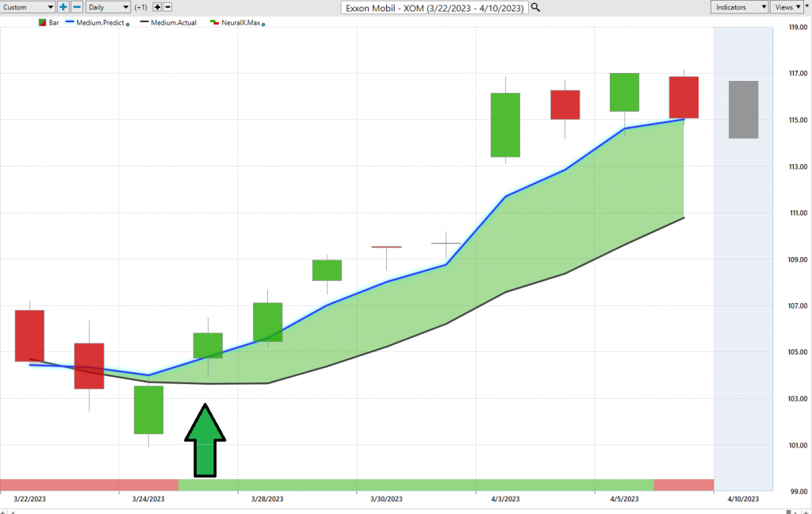Click the 99.00 price axis label

(x=798, y=491)
